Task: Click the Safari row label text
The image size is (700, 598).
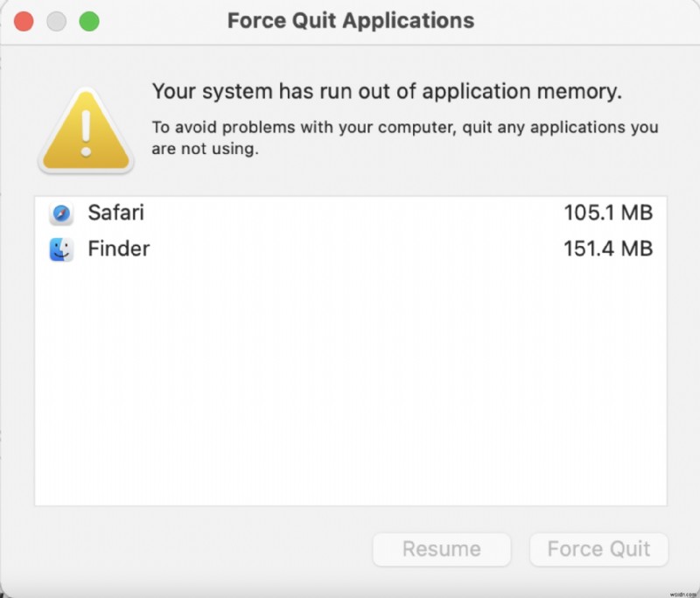Action: pos(115,213)
